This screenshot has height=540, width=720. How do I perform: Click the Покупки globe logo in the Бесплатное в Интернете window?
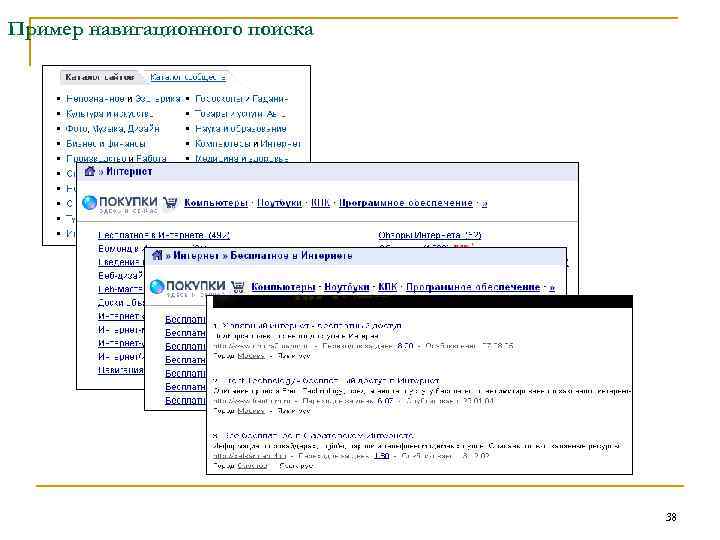pyautogui.click(x=157, y=287)
